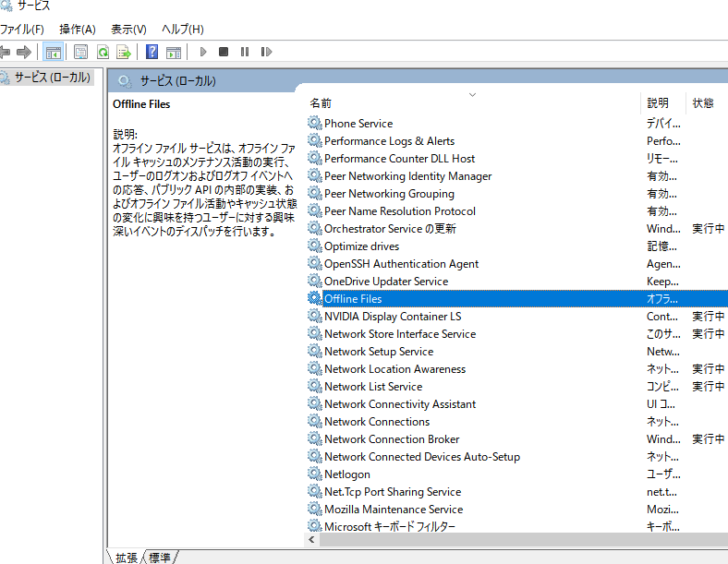Open the 表示(V) menu
This screenshot has height=564, width=728.
coord(128,30)
